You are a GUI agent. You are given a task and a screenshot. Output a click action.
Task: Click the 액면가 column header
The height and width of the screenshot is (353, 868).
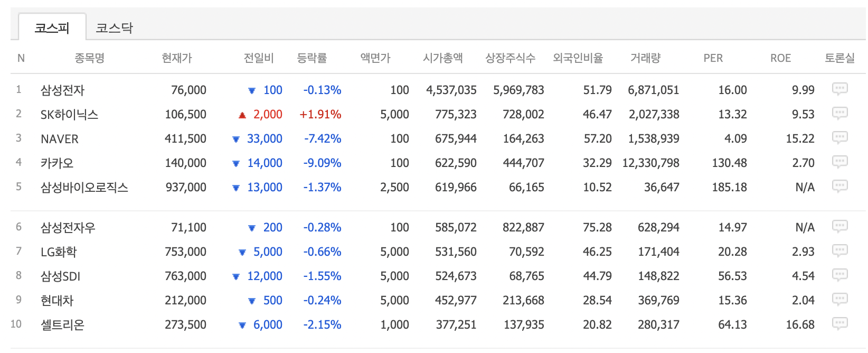375,58
